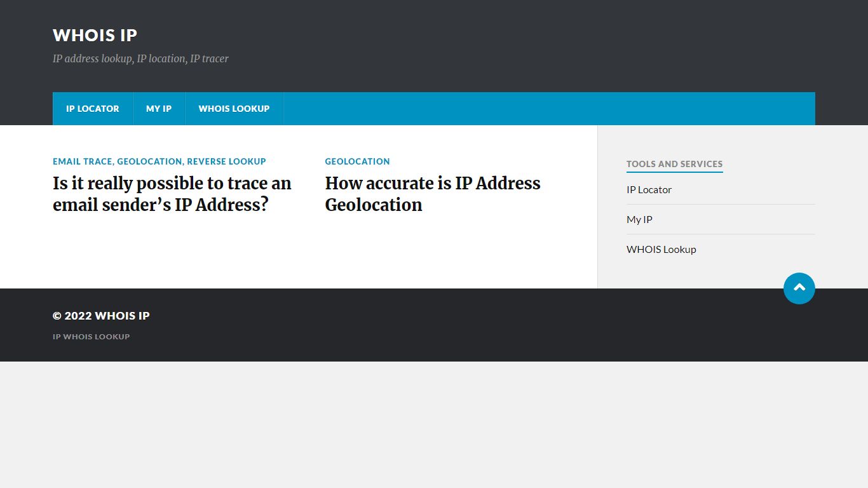Open the WHOIS IP site title
This screenshot has width=868, height=488.
[95, 35]
